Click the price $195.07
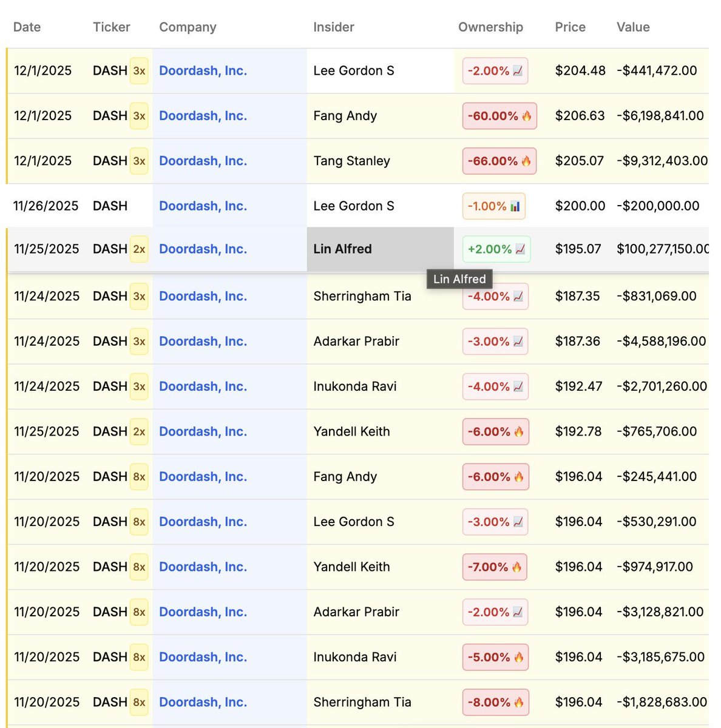Viewport: 721px width, 728px height. tap(578, 249)
